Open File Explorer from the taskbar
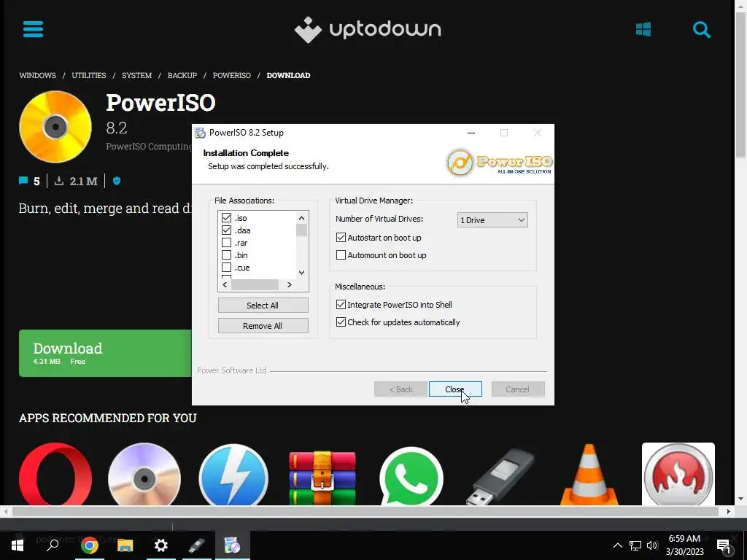This screenshot has height=560, width=747. pos(125,545)
